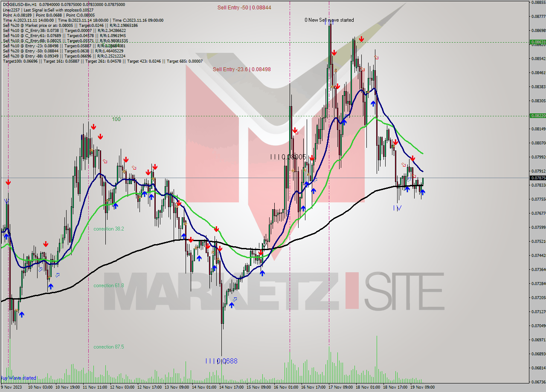Screen dimensions: 546x392
Task: Click the 0.08542 price axis value
Action: click(538, 58)
